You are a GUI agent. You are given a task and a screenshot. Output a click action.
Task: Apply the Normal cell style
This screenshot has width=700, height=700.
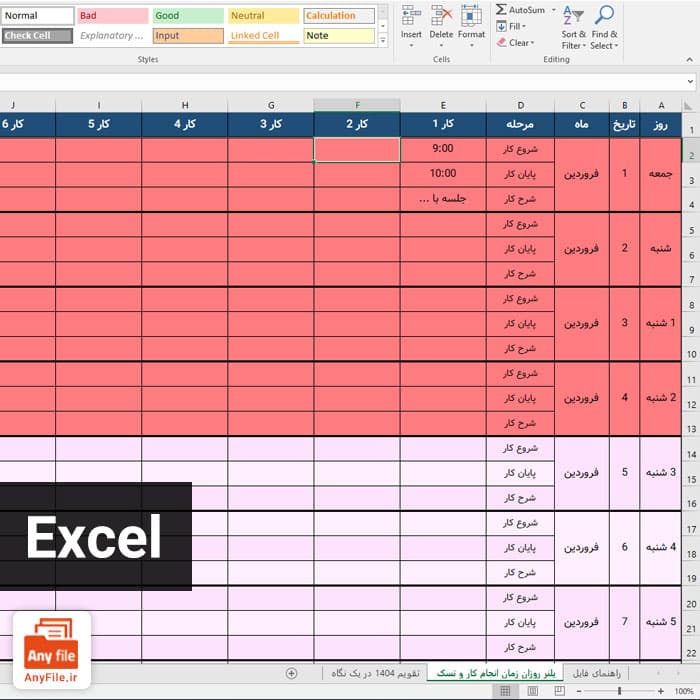(x=38, y=16)
